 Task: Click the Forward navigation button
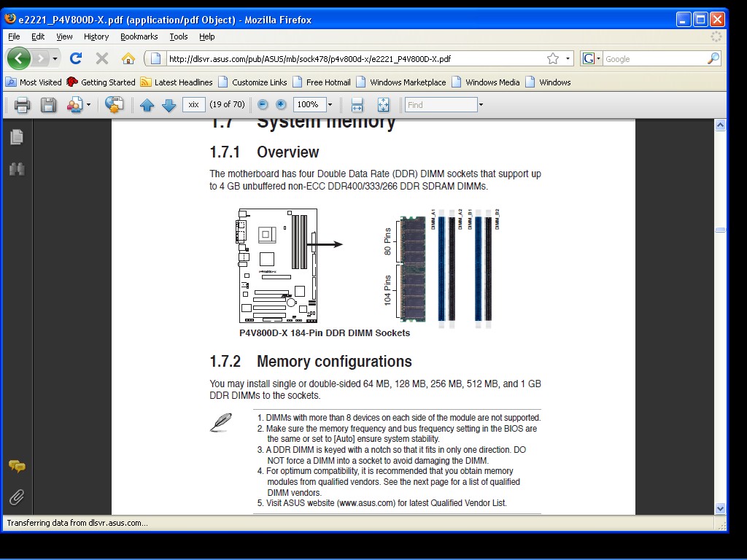coord(41,58)
